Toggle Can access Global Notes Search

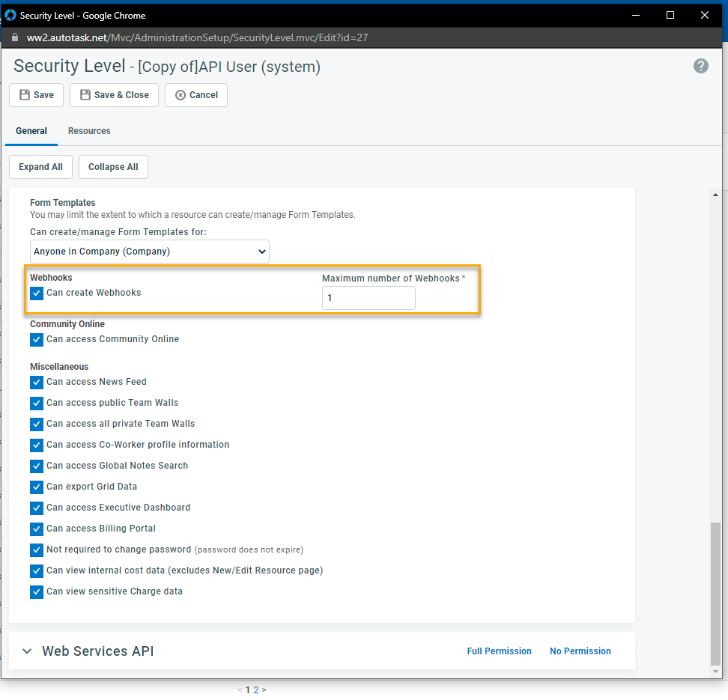tap(37, 466)
